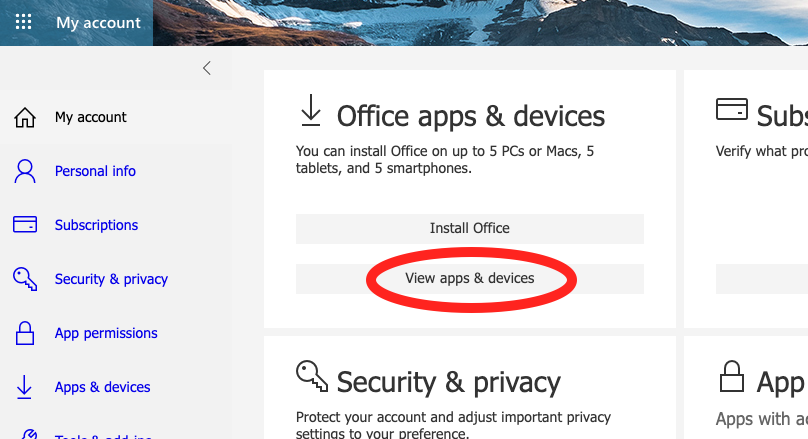Click the home icon in sidebar
Viewport: 808px width, 439px height.
pos(25,118)
